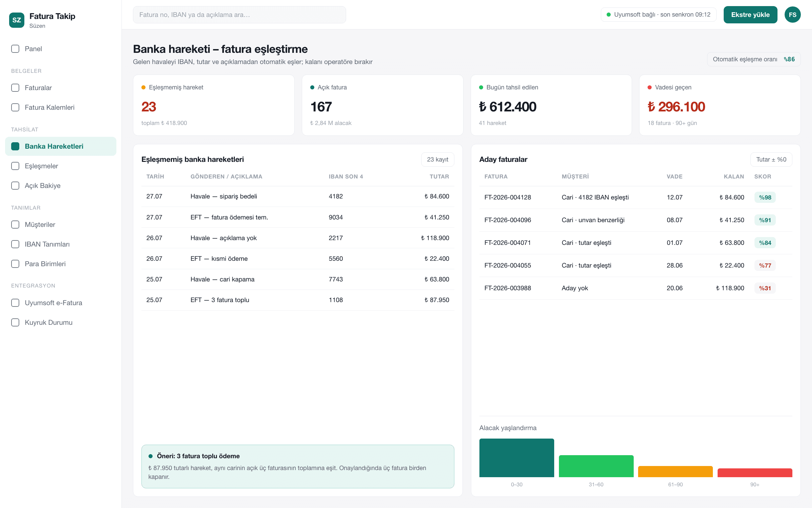Select the Havale — cari kapama row
The height and width of the screenshot is (508, 812).
(x=298, y=279)
